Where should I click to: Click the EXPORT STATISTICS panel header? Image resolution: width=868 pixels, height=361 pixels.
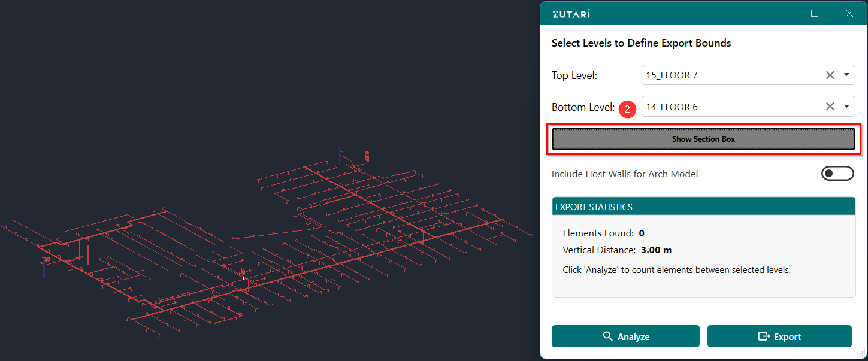703,207
